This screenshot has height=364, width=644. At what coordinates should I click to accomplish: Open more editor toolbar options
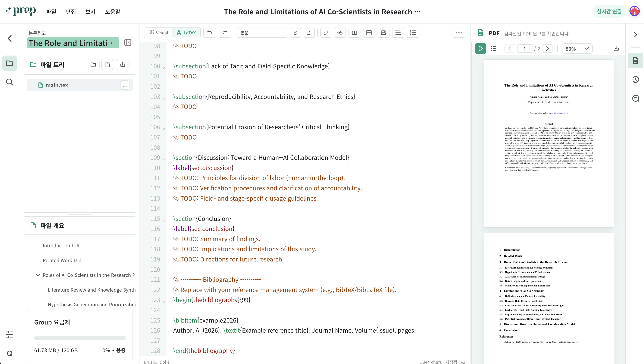point(459,33)
